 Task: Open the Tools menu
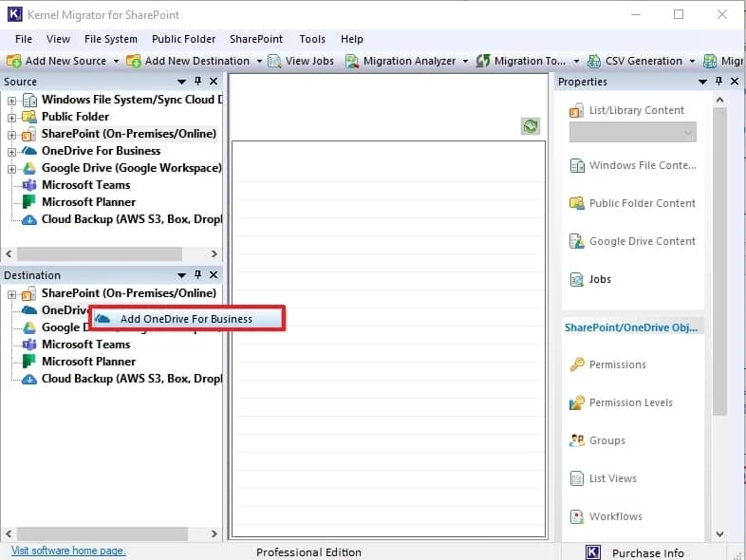tap(312, 39)
